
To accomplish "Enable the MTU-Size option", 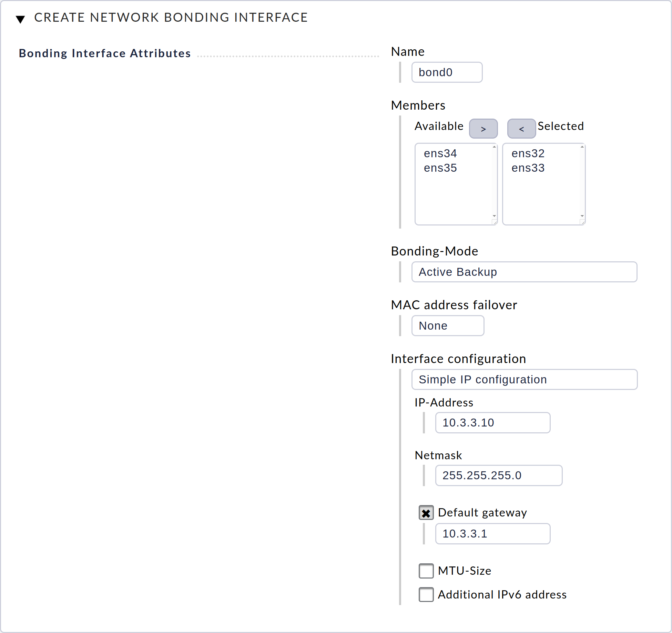I will [426, 571].
